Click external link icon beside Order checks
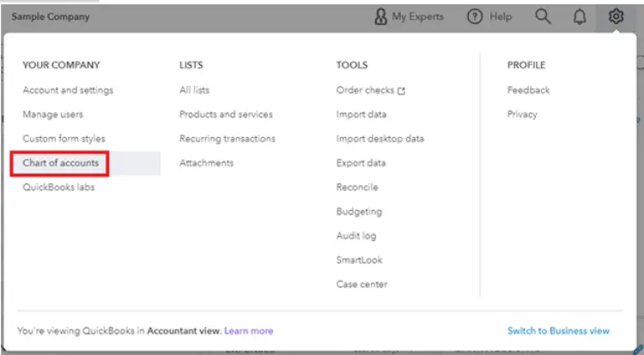644x355 pixels. pos(401,91)
